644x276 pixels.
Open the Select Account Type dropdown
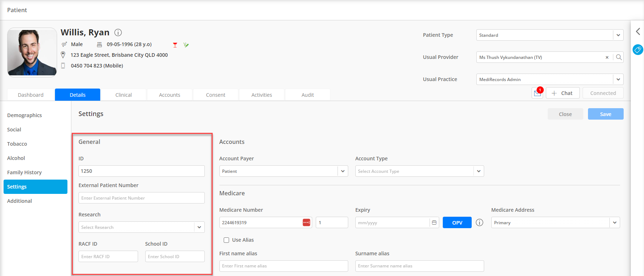click(420, 171)
